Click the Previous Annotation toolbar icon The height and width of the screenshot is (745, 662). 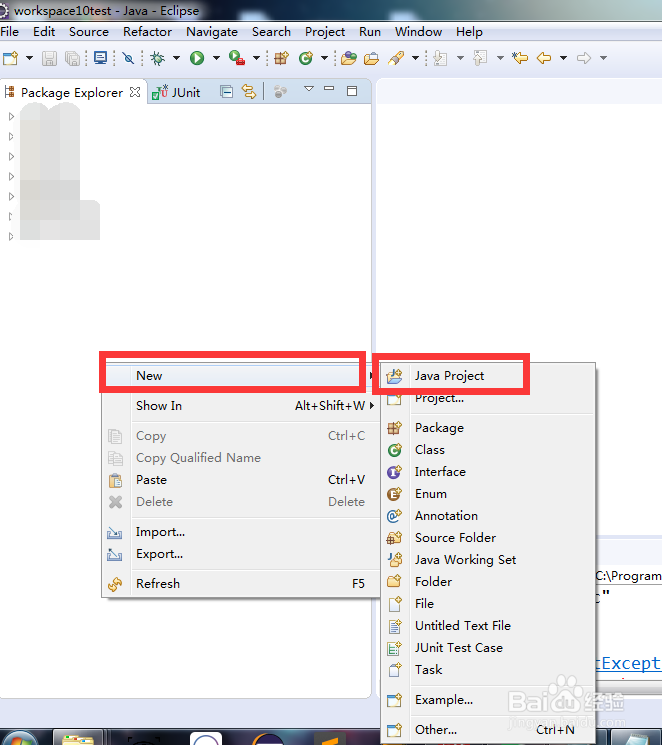point(480,58)
